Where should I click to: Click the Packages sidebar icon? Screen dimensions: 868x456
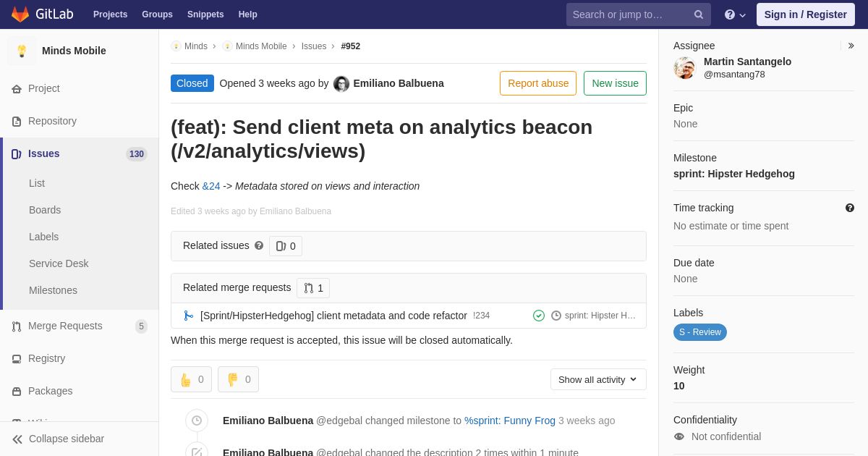click(x=17, y=392)
